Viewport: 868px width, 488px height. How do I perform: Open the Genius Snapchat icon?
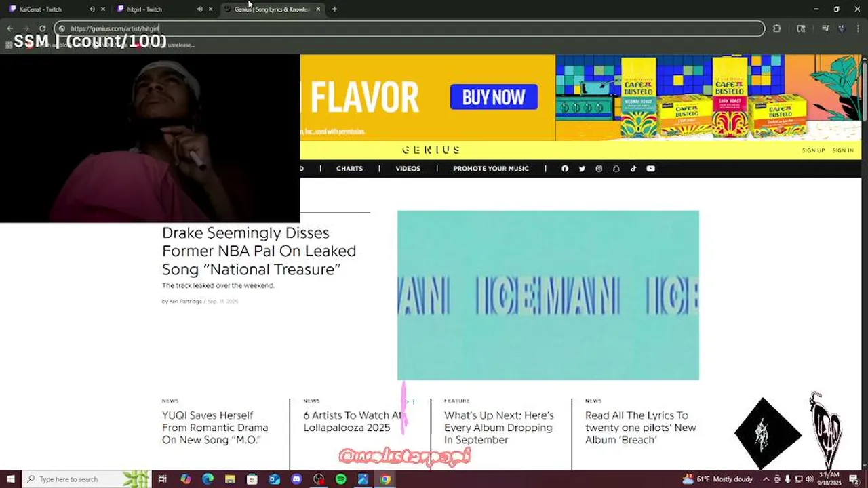coord(616,169)
